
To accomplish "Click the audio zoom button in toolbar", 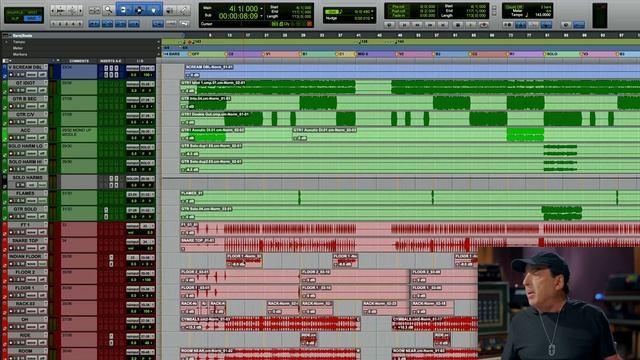I will [x=60, y=11].
